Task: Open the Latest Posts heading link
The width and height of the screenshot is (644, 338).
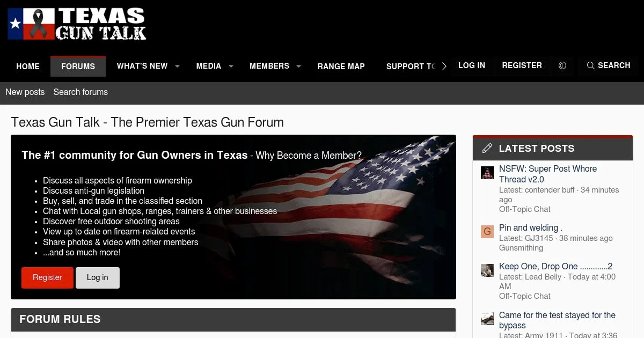Action: (x=537, y=149)
